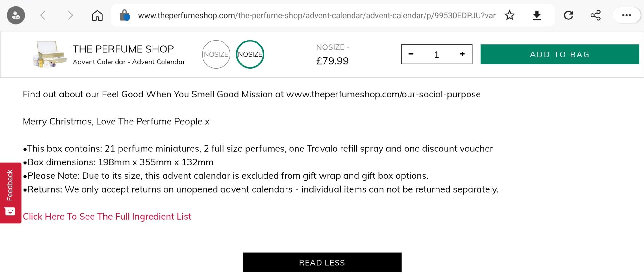Click the shopping bag site info icon
The height and width of the screenshot is (280, 644).
[125, 15]
